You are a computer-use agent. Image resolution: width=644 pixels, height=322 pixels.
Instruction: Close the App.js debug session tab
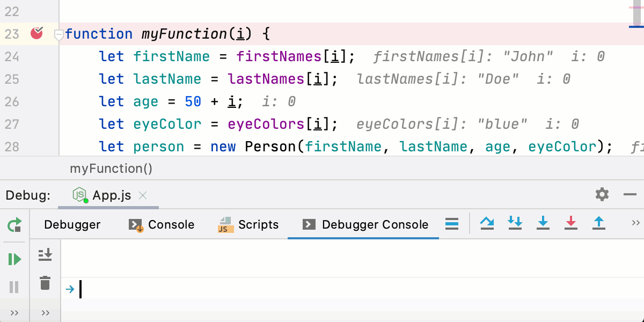point(143,195)
